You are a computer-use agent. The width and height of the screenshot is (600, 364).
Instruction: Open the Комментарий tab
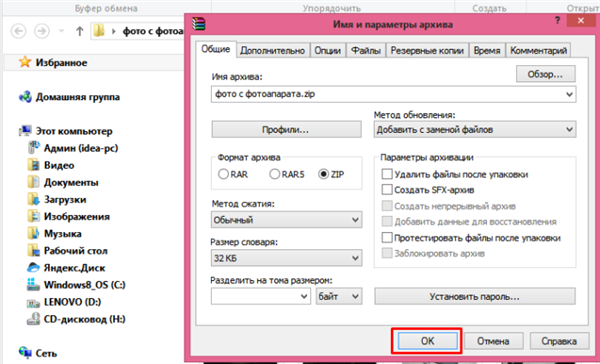coord(538,51)
